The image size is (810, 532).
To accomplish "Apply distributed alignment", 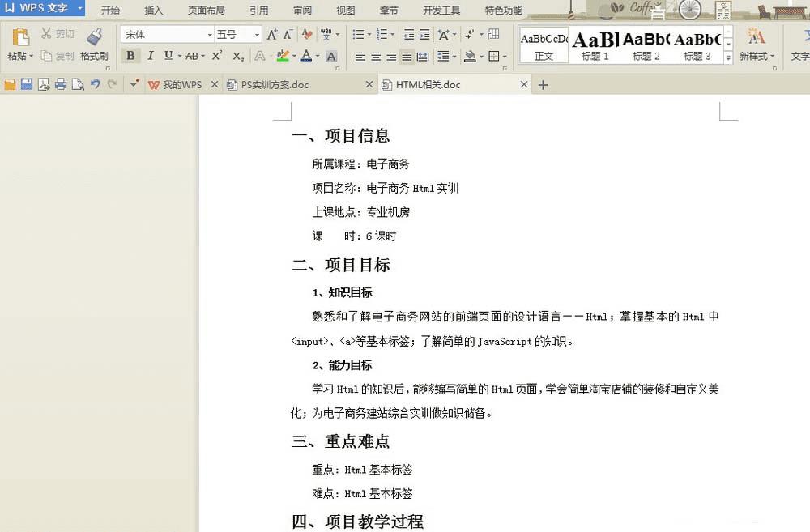I will pyautogui.click(x=423, y=57).
